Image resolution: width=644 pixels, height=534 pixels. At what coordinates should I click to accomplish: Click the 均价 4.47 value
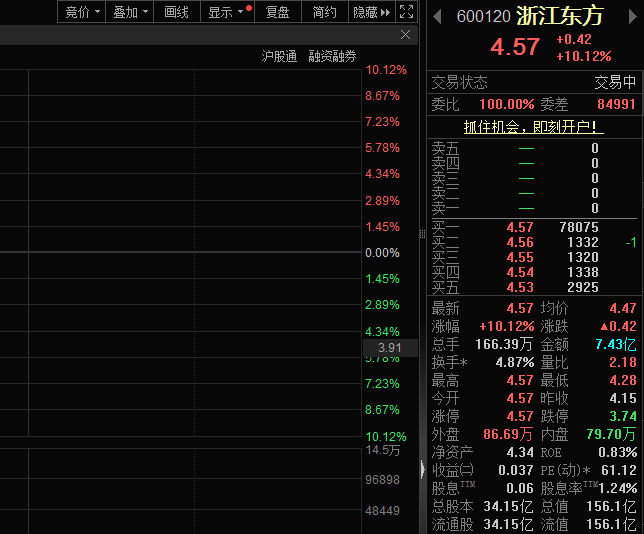point(623,308)
